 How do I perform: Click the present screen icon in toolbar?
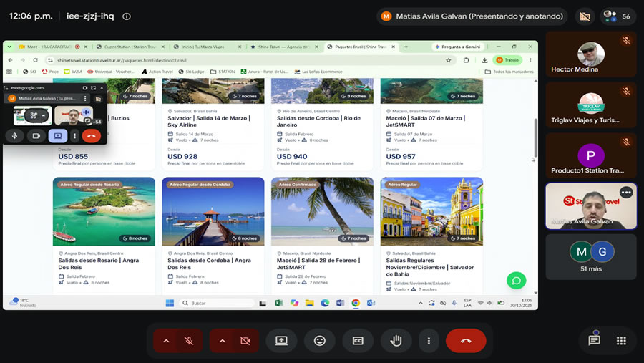click(281, 341)
